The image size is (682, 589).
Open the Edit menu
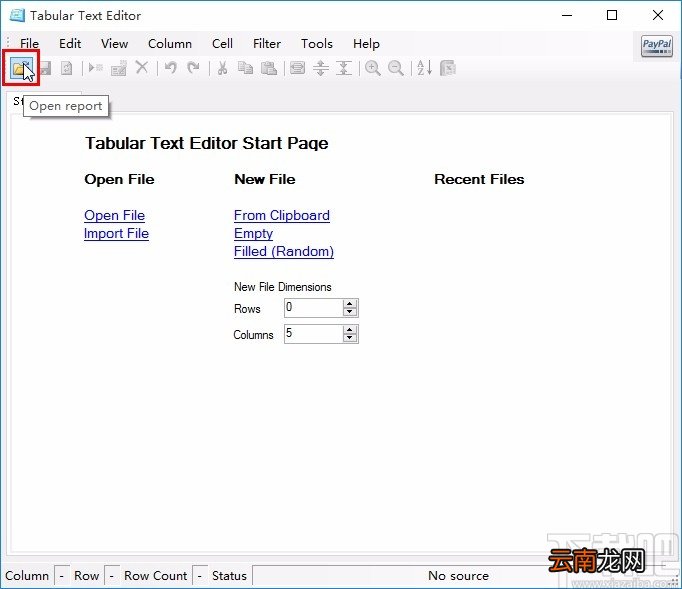coord(70,44)
